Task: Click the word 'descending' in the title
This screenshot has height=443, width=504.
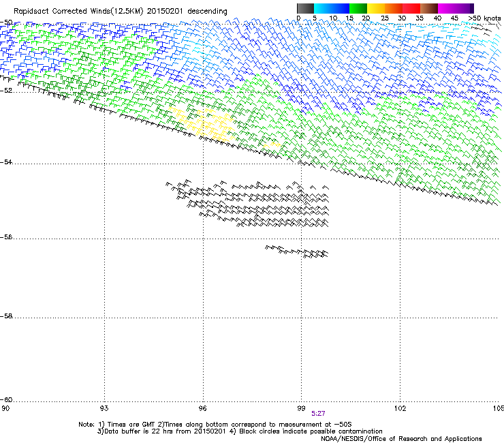Action: click(207, 12)
